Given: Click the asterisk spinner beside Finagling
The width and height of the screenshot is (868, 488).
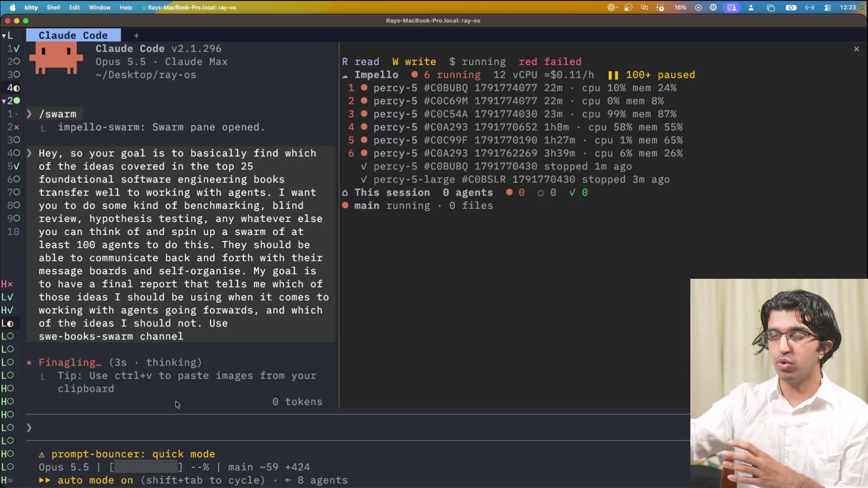Looking at the screenshot, I should tap(29, 363).
